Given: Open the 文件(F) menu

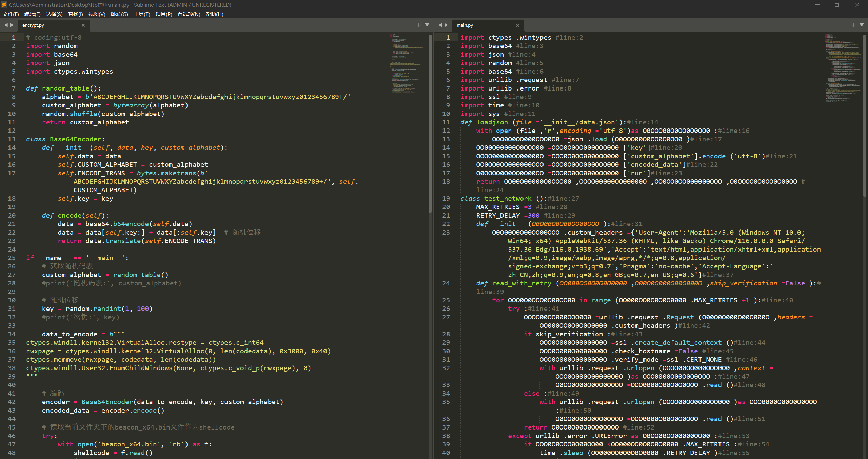Looking at the screenshot, I should click(11, 14).
